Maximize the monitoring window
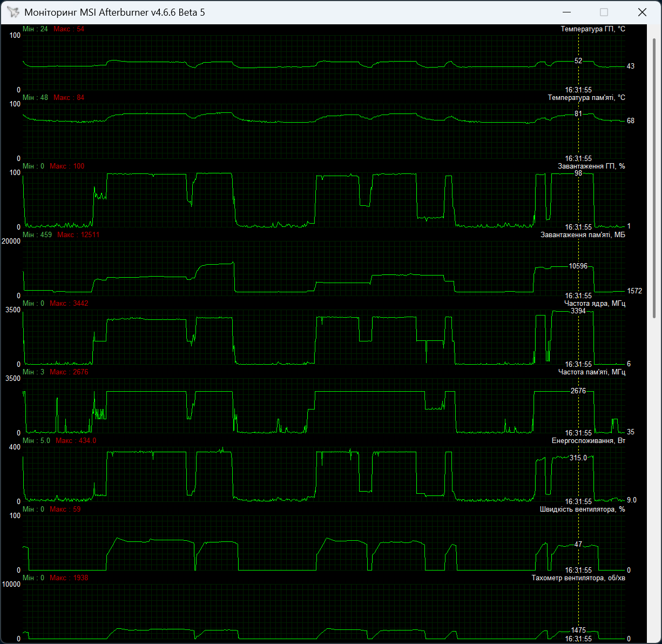The width and height of the screenshot is (662, 644). pos(604,12)
